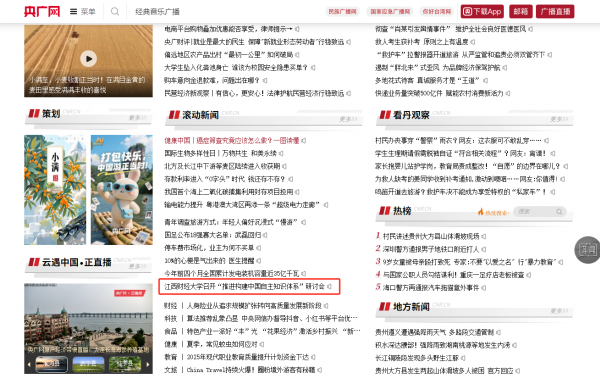Open the 食品 category label
This screenshot has width=600, height=384.
pyautogui.click(x=171, y=331)
